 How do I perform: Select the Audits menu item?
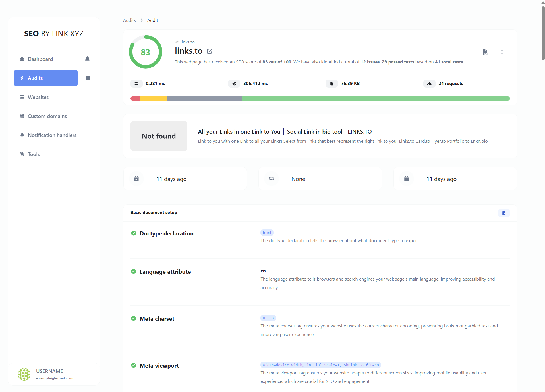tap(45, 78)
